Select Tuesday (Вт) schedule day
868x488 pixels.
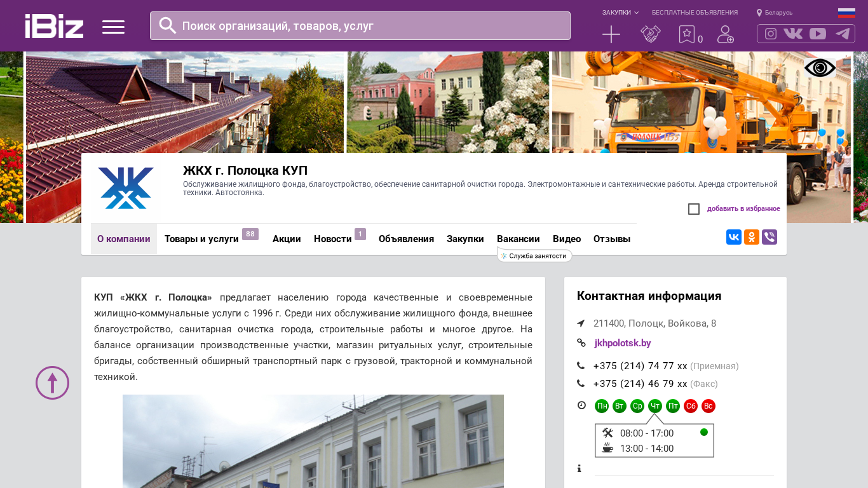[x=620, y=406]
